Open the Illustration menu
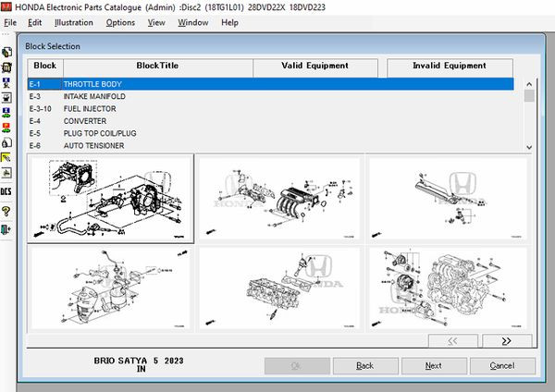The height and width of the screenshot is (392, 555). point(74,22)
